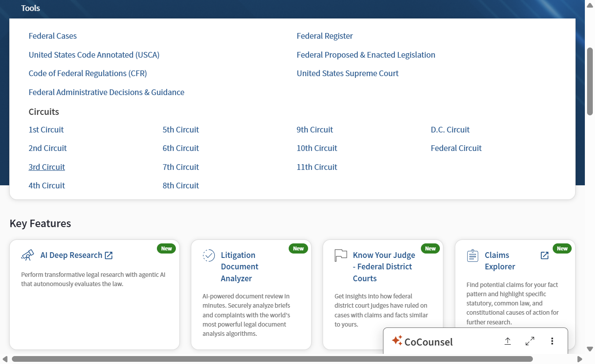The height and width of the screenshot is (364, 595).
Task: Open the Claims Explorer feature title
Action: (500, 261)
